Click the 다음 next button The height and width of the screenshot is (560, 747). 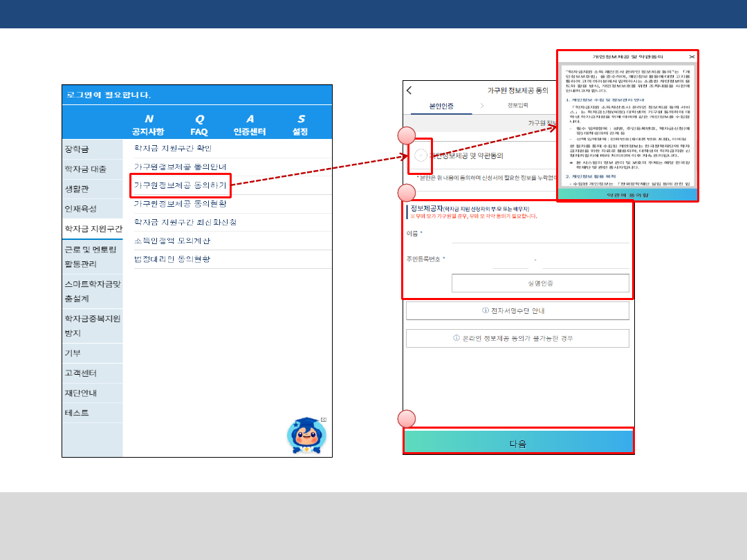(x=518, y=442)
